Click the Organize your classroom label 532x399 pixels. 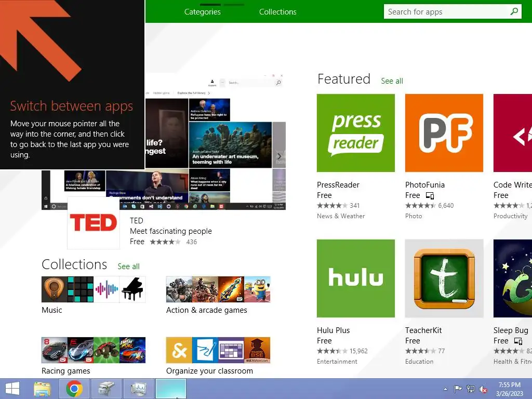(x=210, y=371)
